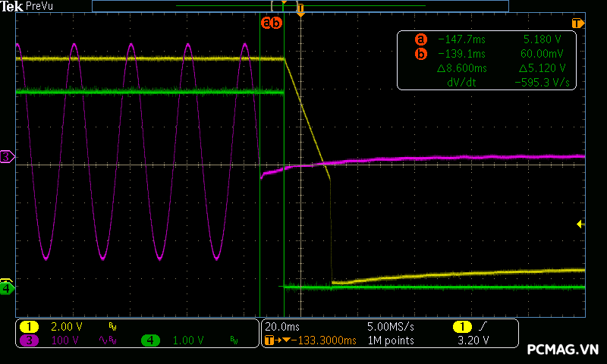Click the orange T icon in top-right corner

578,23
